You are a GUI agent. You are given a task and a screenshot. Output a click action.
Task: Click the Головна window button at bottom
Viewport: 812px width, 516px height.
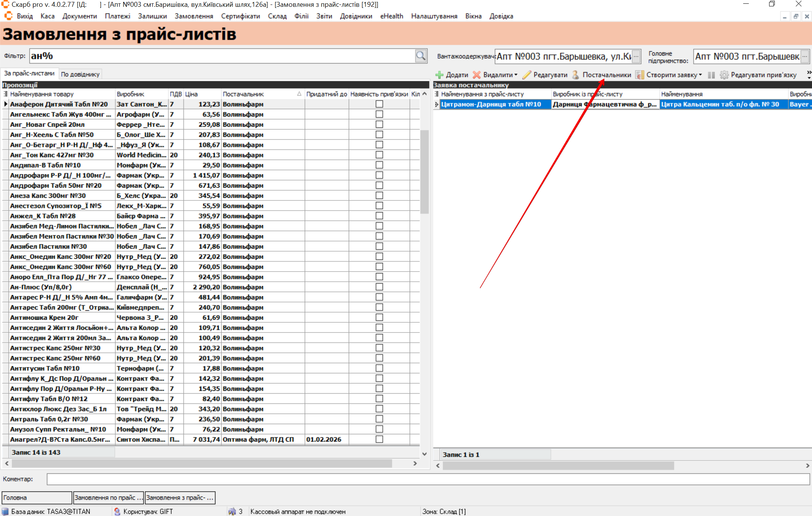point(36,498)
